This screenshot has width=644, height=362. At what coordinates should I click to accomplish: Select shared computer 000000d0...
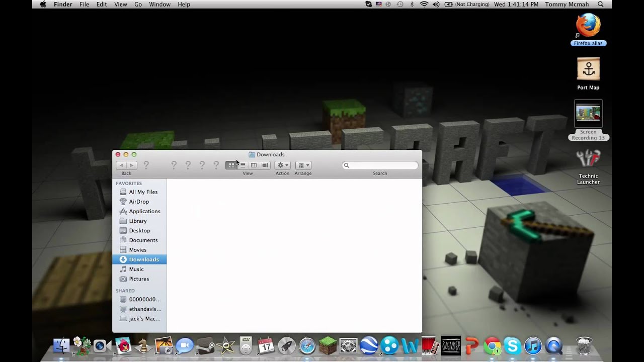coord(139,299)
